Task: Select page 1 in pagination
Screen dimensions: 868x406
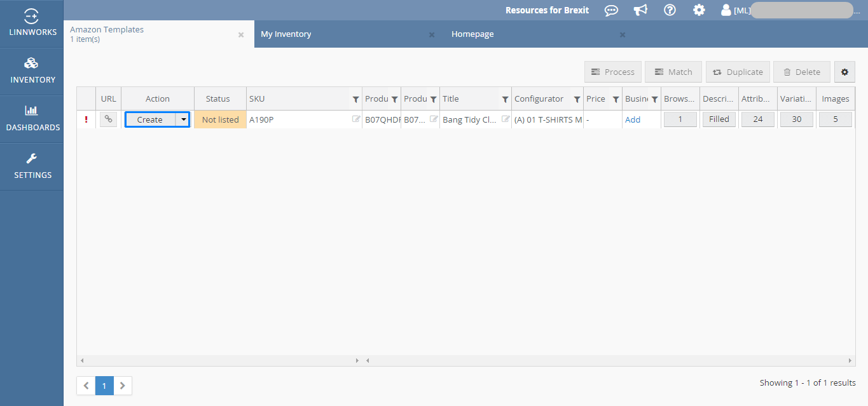Action: (x=104, y=386)
